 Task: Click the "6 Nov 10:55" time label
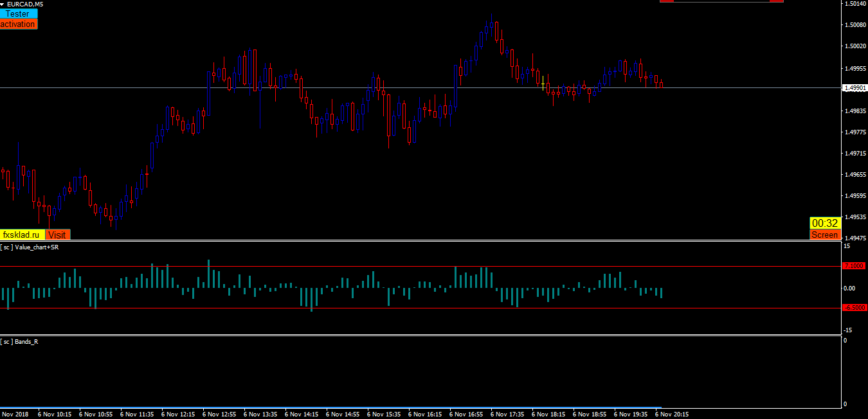(96, 415)
